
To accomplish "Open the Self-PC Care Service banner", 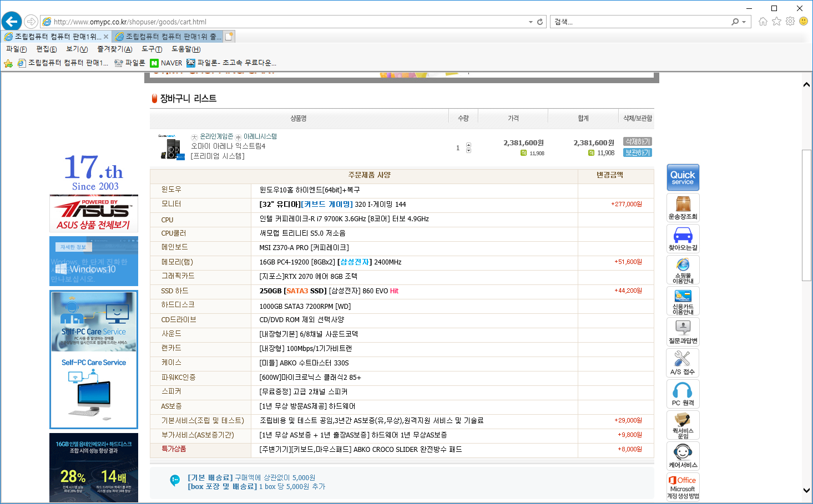I will pos(94,359).
